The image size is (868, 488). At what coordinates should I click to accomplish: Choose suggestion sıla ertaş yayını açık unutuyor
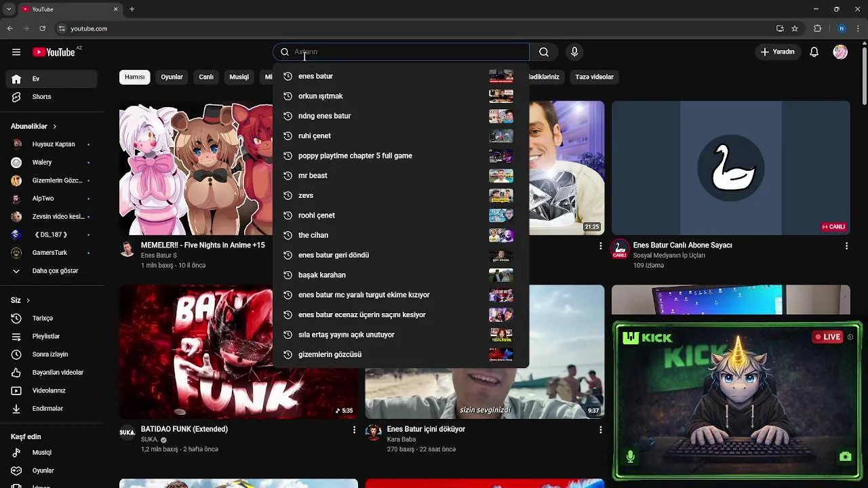[x=400, y=335]
